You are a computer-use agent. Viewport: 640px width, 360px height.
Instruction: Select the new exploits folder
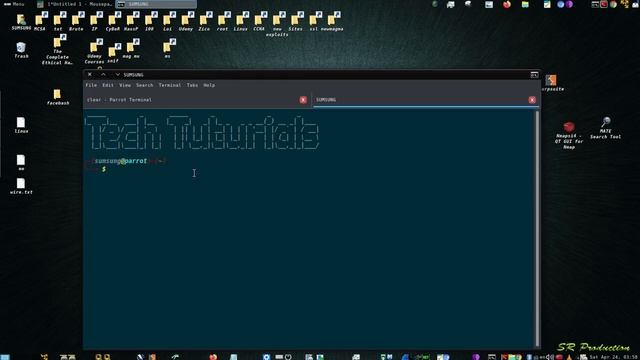[278, 23]
